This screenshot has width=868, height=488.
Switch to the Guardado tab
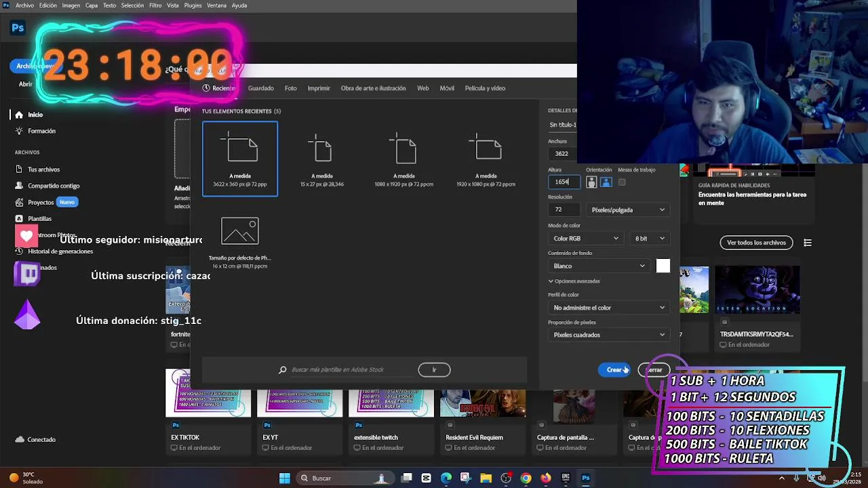[x=261, y=88]
